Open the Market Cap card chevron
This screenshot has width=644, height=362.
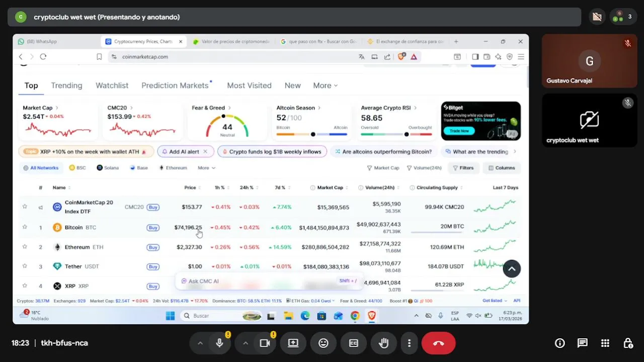(57, 108)
